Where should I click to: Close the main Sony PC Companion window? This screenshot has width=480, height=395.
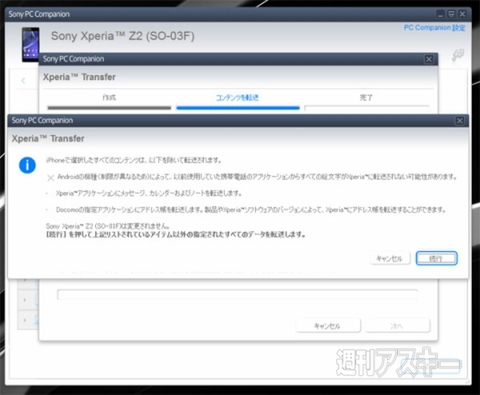[462, 14]
